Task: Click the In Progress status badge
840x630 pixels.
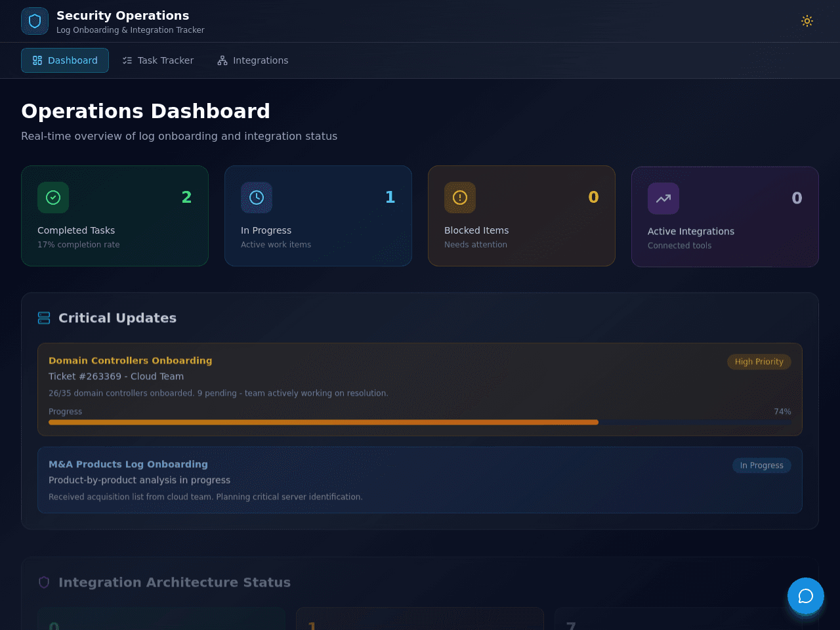Action: point(762,465)
